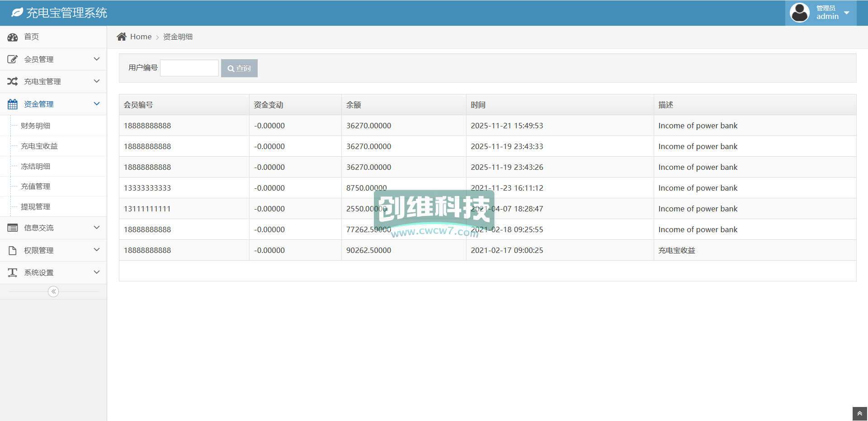Click the dashboard icon beside 首页
Viewport: 868px width, 421px height.
pos(13,37)
